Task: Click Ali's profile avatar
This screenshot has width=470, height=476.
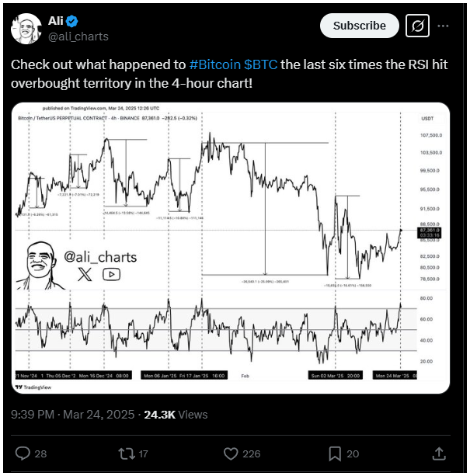Action: 26,28
